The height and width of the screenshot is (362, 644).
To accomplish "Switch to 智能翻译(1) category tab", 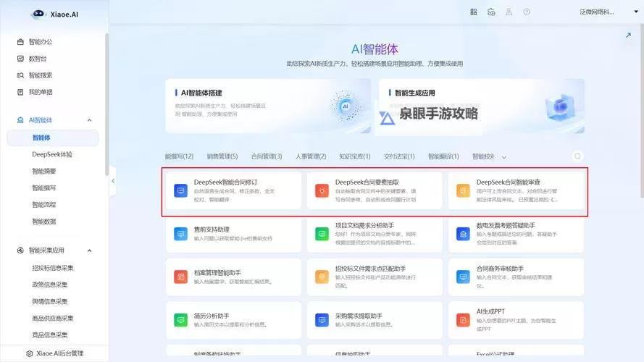I will click(443, 156).
